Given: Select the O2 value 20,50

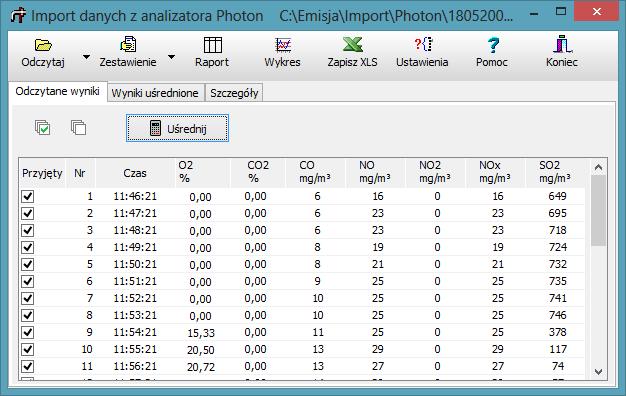Looking at the screenshot, I should [x=201, y=350].
